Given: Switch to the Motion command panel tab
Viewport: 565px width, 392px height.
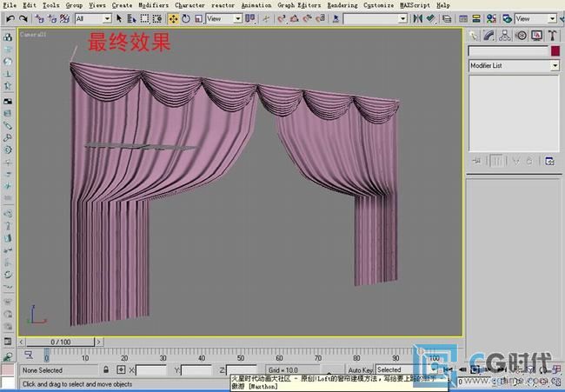Looking at the screenshot, I should click(x=521, y=36).
